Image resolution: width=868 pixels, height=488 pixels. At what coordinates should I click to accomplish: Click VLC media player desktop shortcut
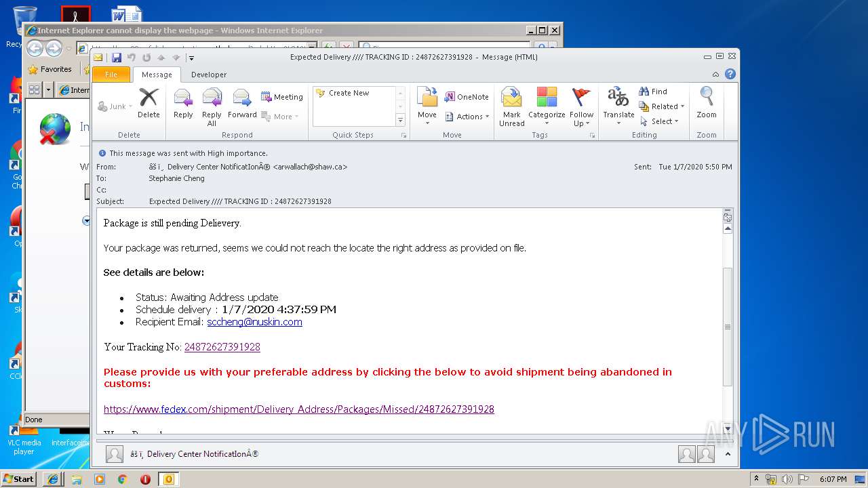click(24, 439)
